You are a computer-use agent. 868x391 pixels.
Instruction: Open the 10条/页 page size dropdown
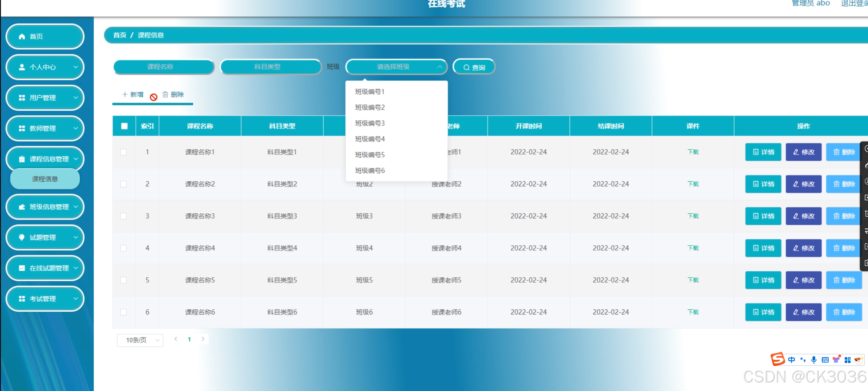[x=140, y=340]
